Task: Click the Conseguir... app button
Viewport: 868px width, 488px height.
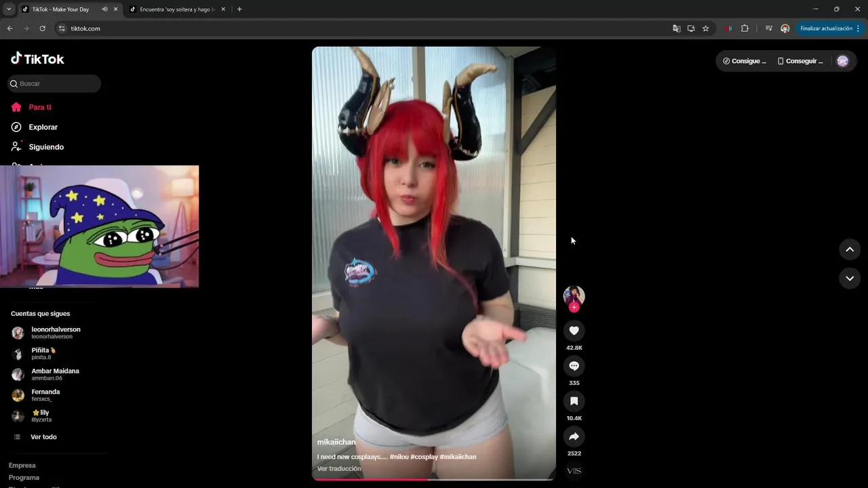Action: point(800,61)
